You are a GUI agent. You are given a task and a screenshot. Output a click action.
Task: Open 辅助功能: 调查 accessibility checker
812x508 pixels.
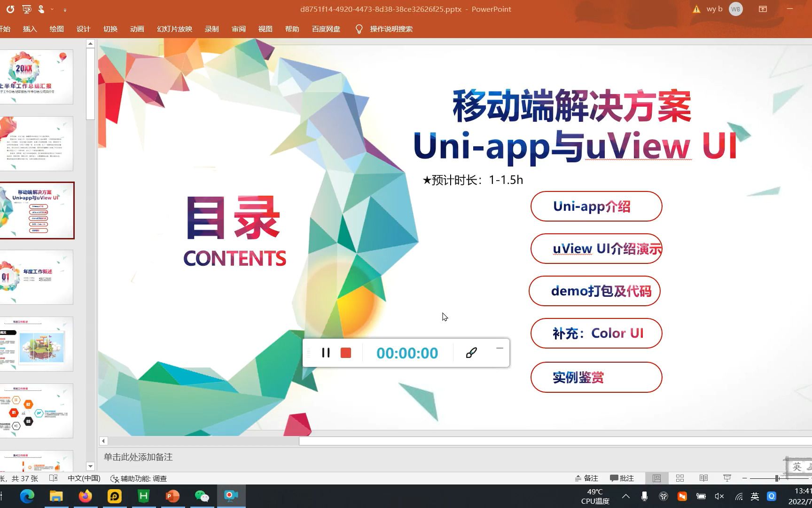[139, 478]
